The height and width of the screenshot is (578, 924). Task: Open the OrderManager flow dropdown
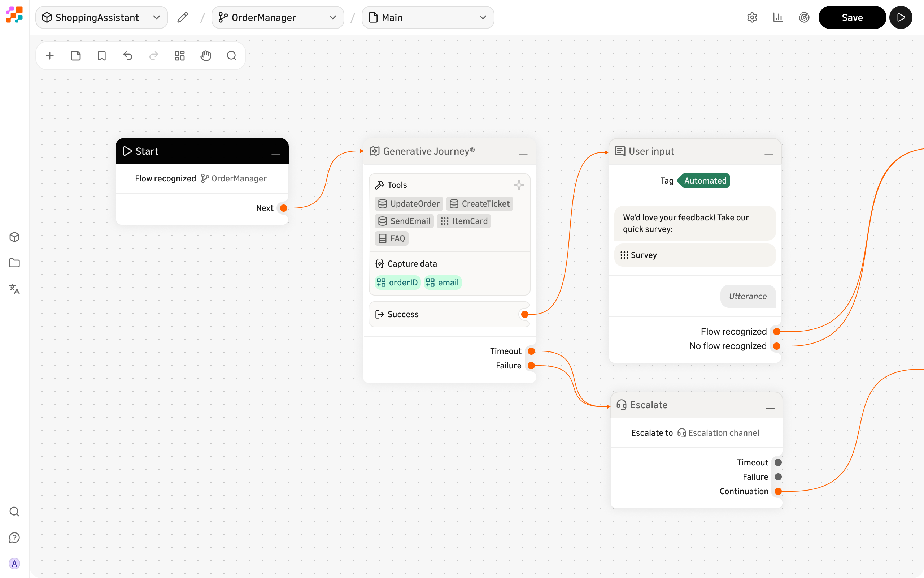278,17
